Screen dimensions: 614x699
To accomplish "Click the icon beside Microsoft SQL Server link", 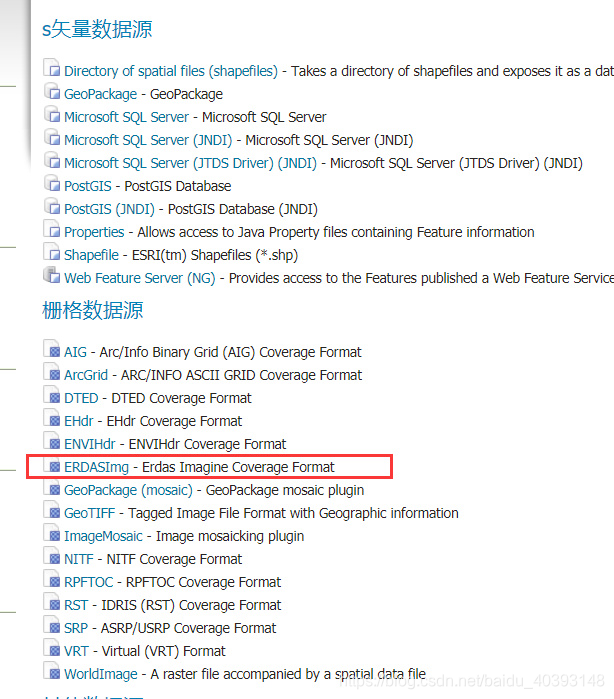I will point(52,114).
